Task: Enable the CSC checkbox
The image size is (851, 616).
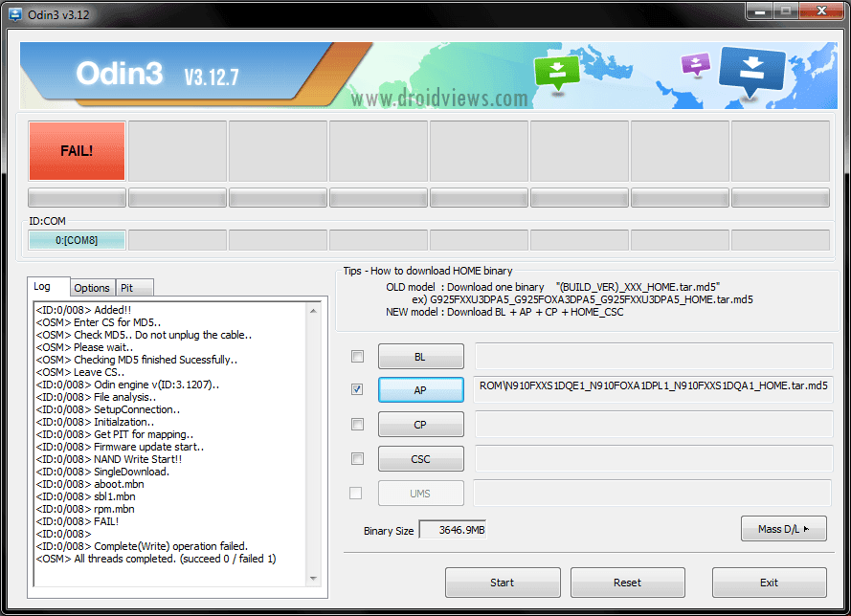Action: tap(357, 459)
